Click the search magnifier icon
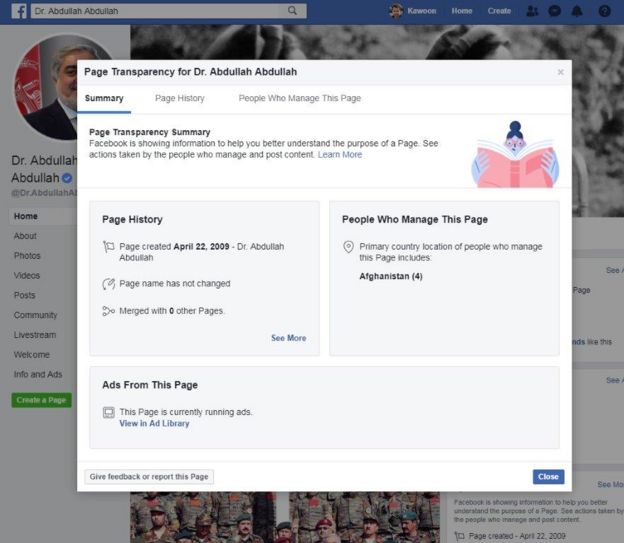 [x=292, y=11]
